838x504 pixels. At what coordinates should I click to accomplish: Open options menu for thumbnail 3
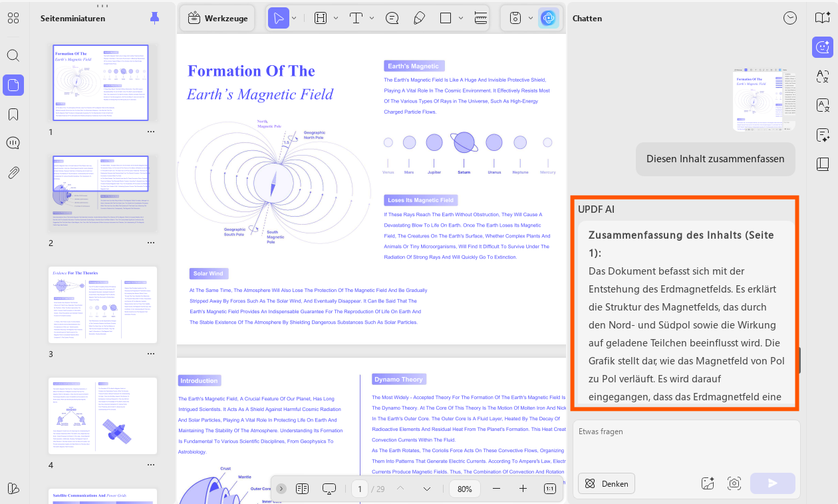pos(151,354)
